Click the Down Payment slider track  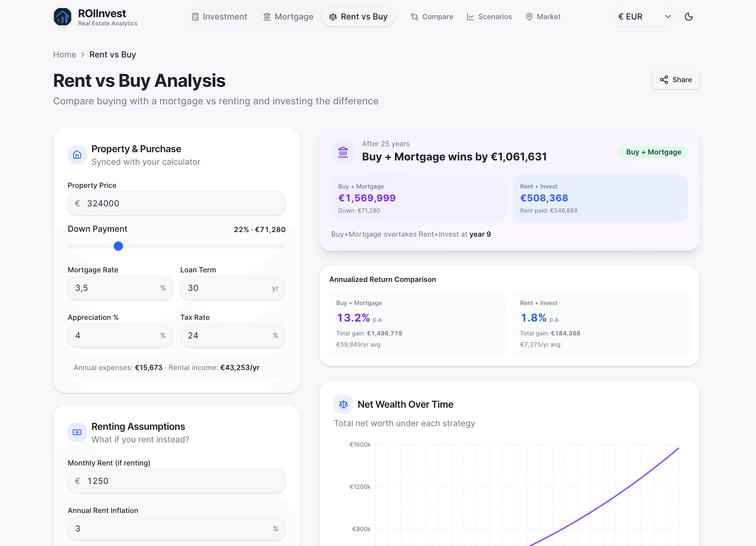[x=176, y=246]
